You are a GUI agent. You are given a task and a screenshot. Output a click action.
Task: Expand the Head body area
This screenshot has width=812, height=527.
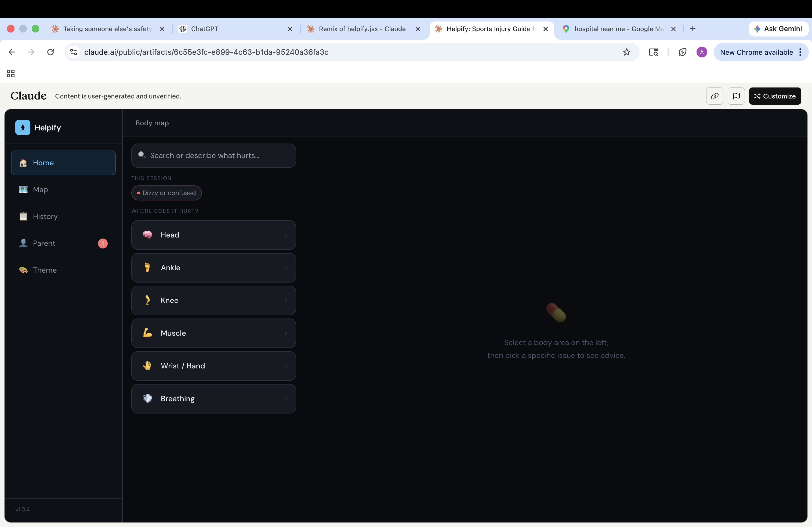coord(213,235)
